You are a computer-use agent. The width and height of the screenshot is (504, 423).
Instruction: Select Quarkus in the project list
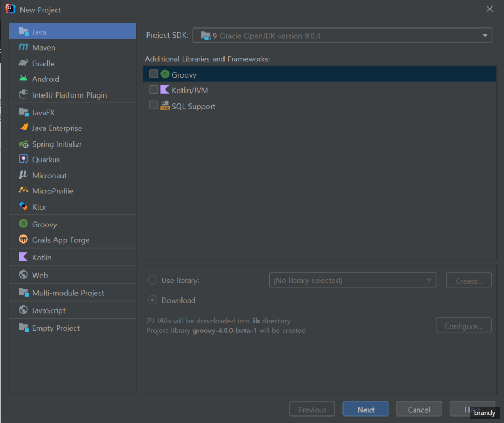click(72, 160)
